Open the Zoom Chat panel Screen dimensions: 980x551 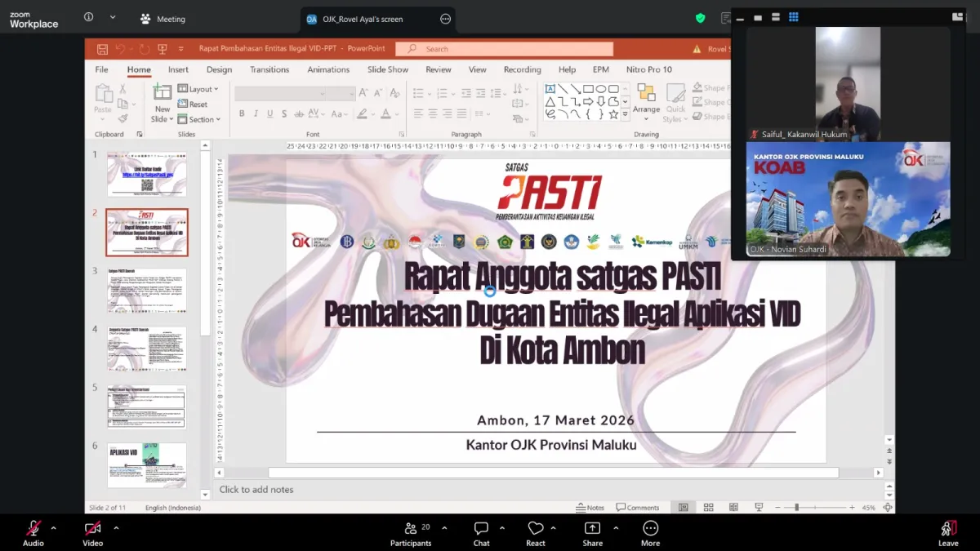click(481, 528)
